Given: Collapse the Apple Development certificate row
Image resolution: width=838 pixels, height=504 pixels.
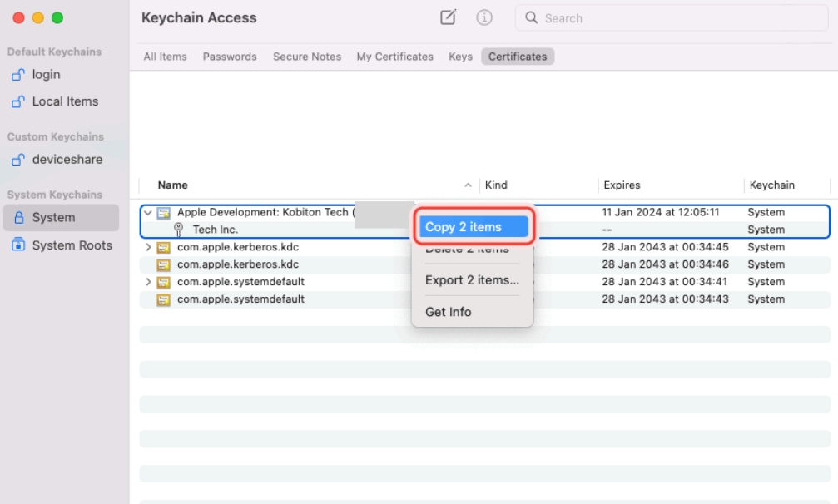Looking at the screenshot, I should (x=148, y=212).
